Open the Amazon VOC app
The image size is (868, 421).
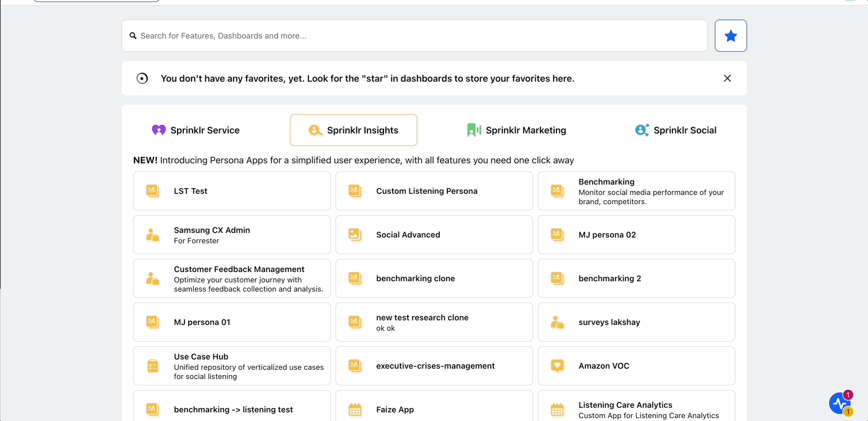636,366
